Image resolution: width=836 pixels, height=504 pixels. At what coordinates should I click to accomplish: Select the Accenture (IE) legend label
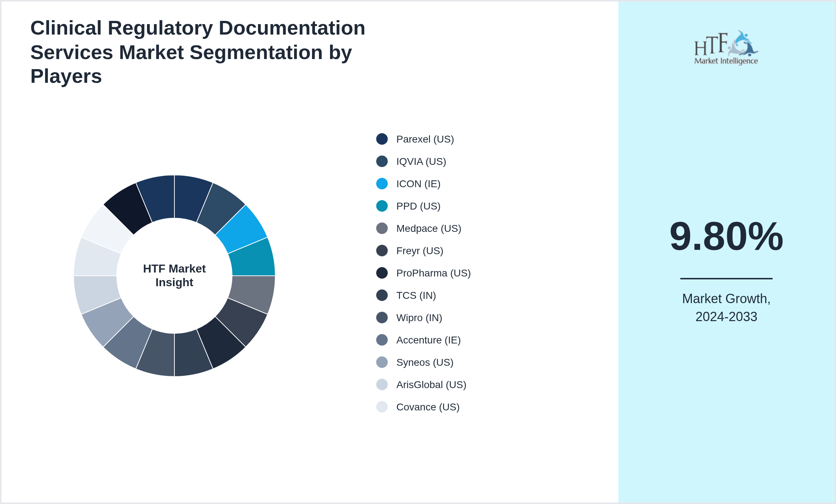tap(428, 340)
